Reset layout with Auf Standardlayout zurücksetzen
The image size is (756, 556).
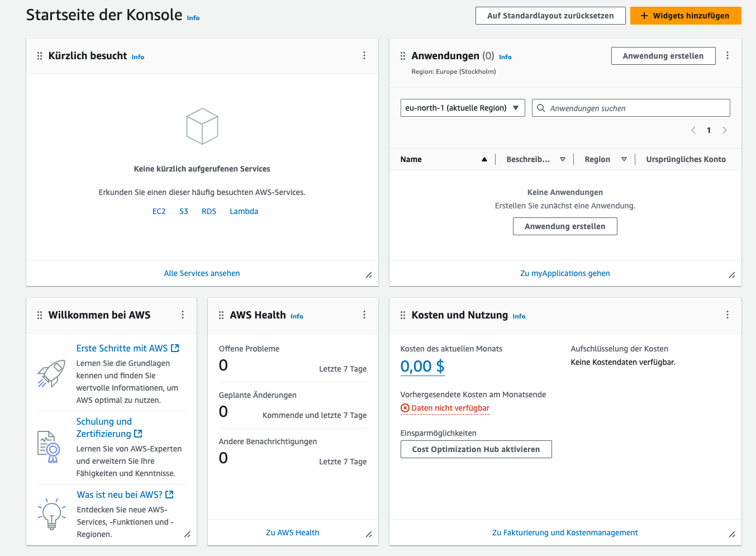[550, 16]
